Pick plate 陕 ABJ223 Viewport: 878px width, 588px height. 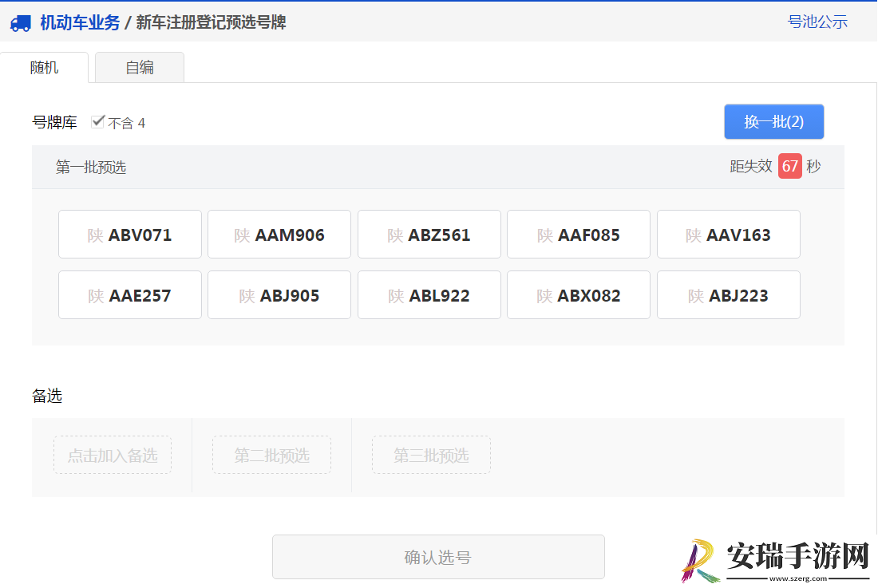(729, 295)
